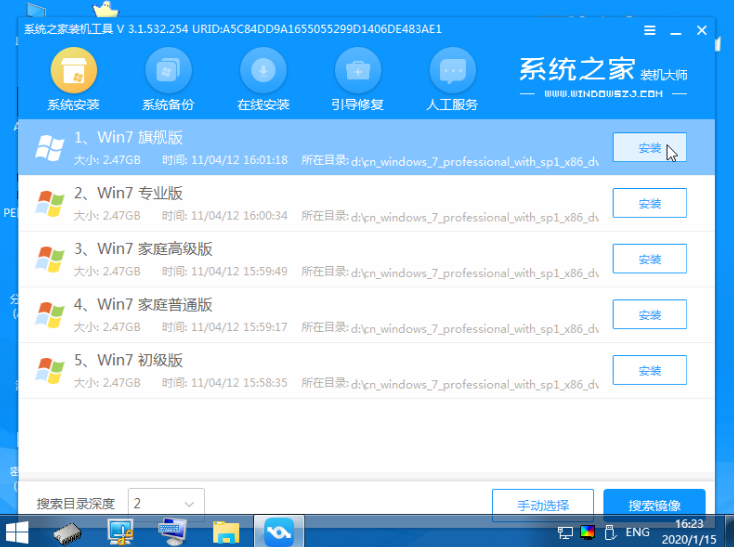Viewport: 734px width, 547px height.
Task: Click the Windows logo of Win7 旗舰版
Action: pyautogui.click(x=50, y=148)
